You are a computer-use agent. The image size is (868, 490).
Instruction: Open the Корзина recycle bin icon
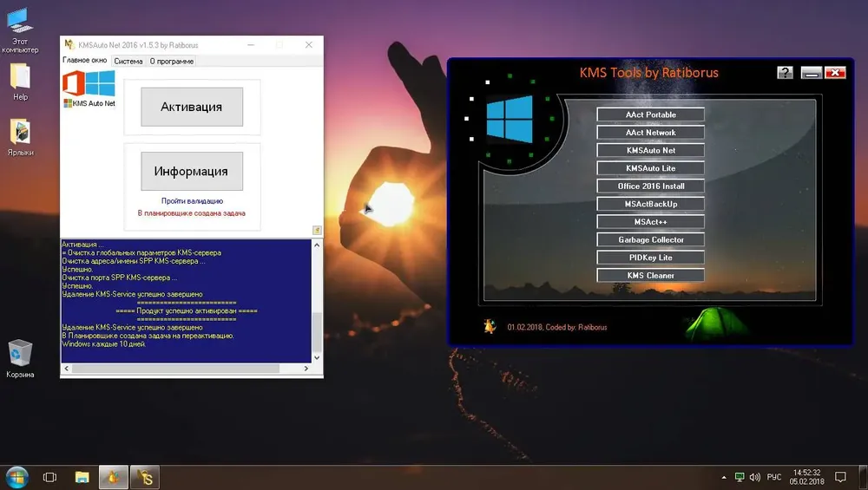click(x=20, y=354)
